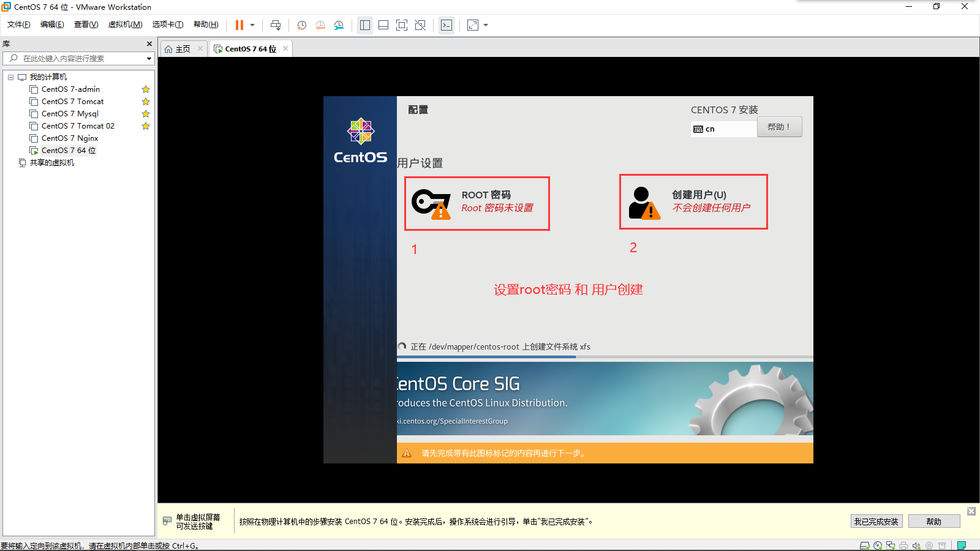Screen dimensions: 980x551
Task: Click the USB controller status icon
Action: point(929,545)
